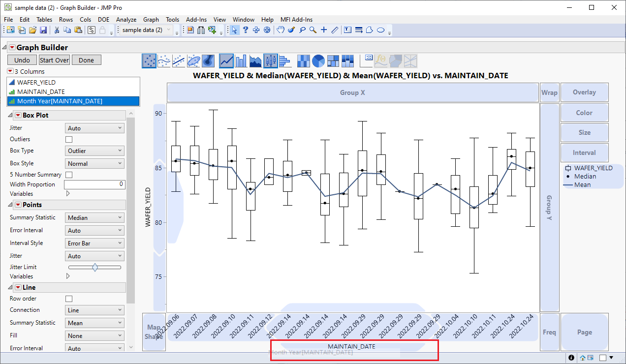
Task: Apply the Treemap element to the graph
Action: click(x=332, y=61)
